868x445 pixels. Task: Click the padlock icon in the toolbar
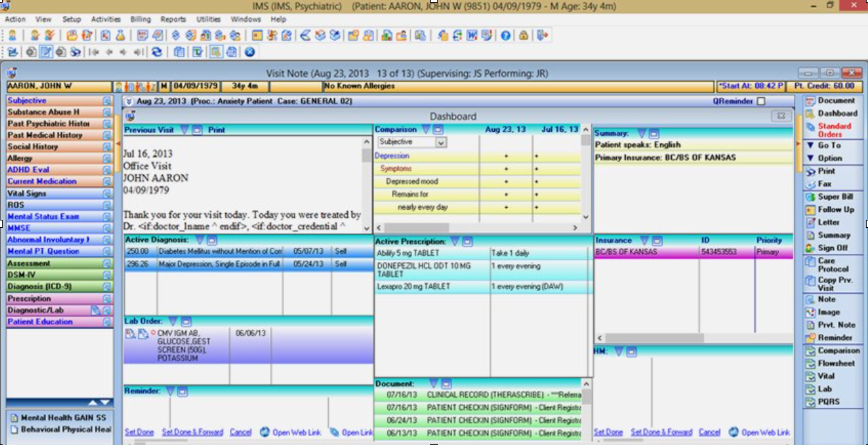click(x=524, y=36)
